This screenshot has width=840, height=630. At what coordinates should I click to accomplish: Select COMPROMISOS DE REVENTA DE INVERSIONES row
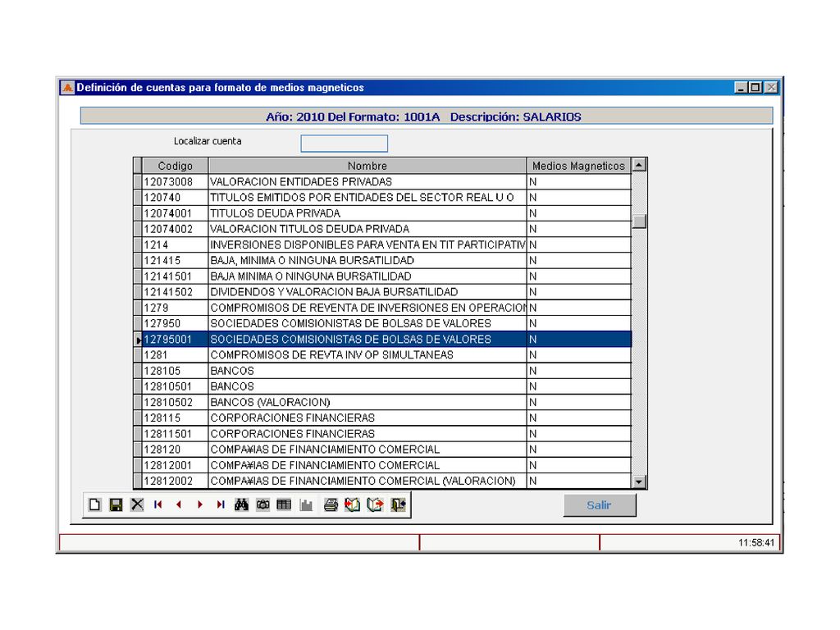click(x=367, y=308)
